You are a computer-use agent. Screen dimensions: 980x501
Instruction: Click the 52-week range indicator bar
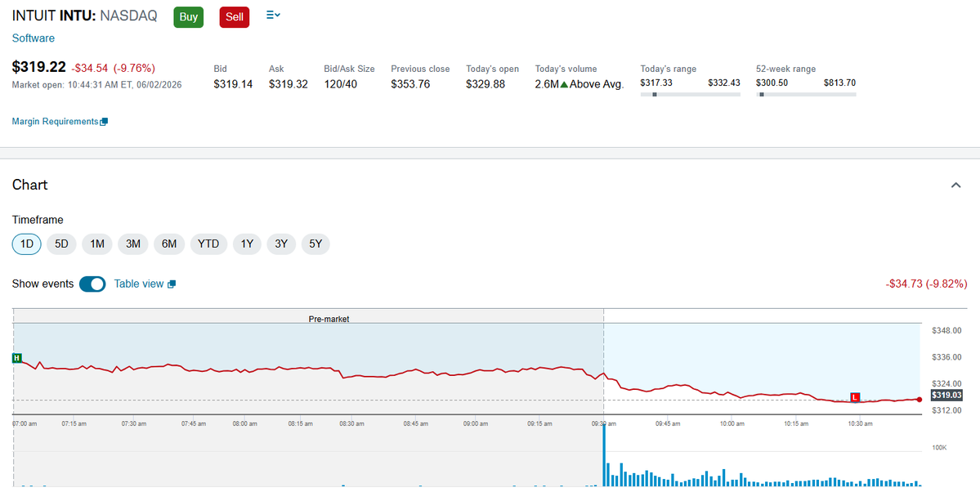coord(806,94)
